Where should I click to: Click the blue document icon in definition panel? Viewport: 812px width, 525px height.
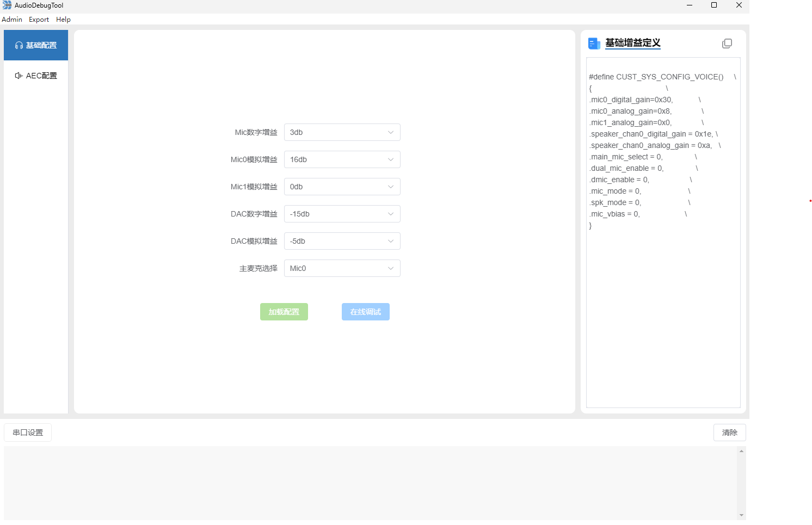coord(594,44)
